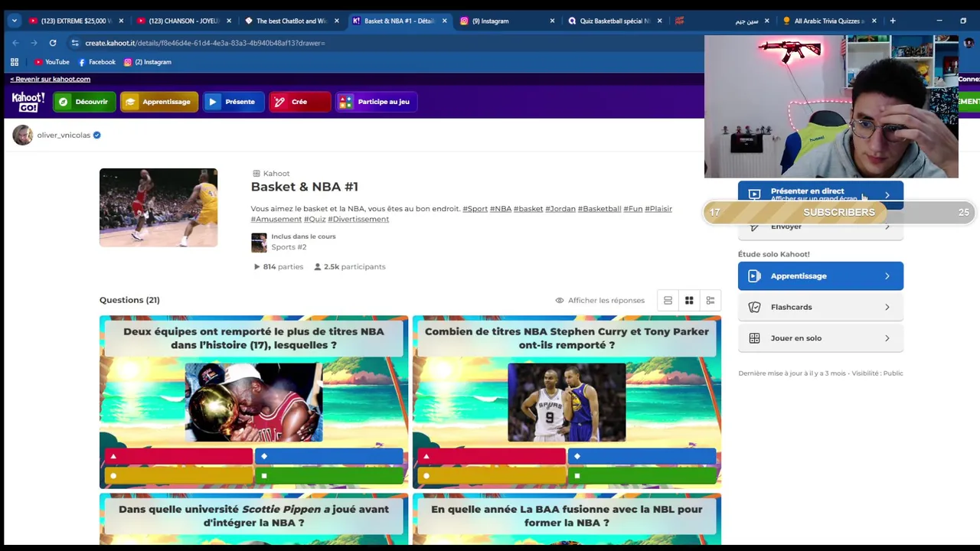The height and width of the screenshot is (551, 980).
Task: Switch to The best ChatBot tab
Action: point(292,21)
